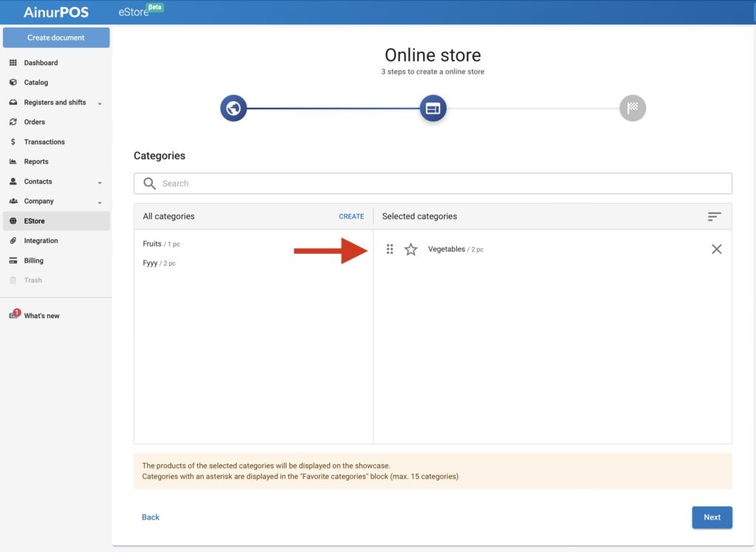Expand the Contacts submenu arrow
This screenshot has width=756, height=552.
point(100,183)
